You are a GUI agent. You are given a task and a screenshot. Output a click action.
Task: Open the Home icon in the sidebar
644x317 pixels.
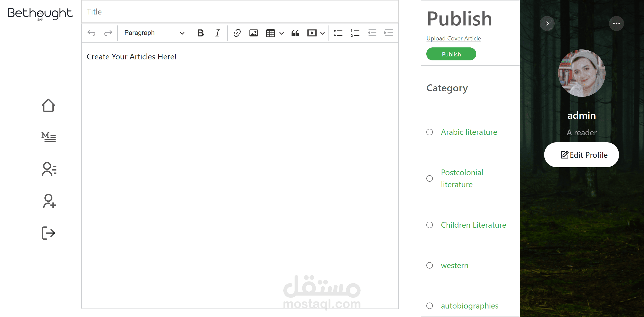click(48, 106)
